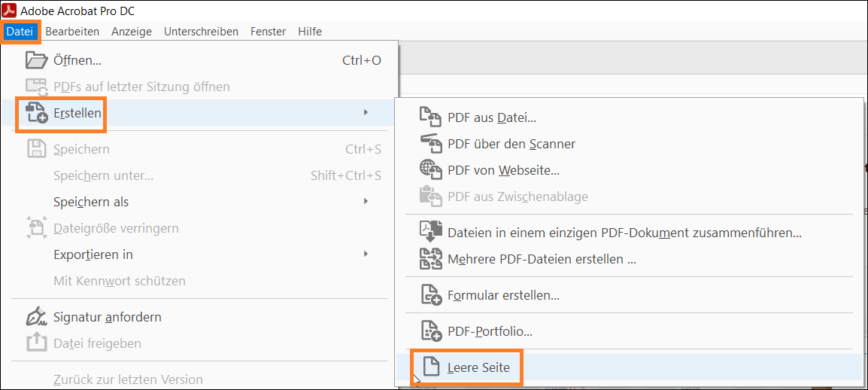Click the PDF aus Datei icon
868x390 pixels.
(430, 117)
